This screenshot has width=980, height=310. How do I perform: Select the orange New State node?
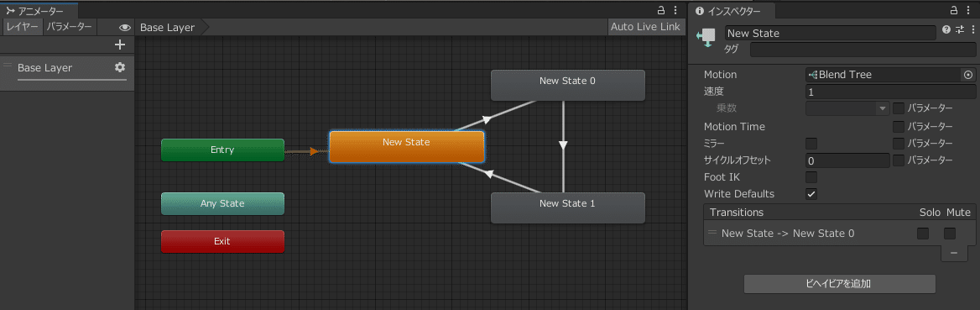407,146
